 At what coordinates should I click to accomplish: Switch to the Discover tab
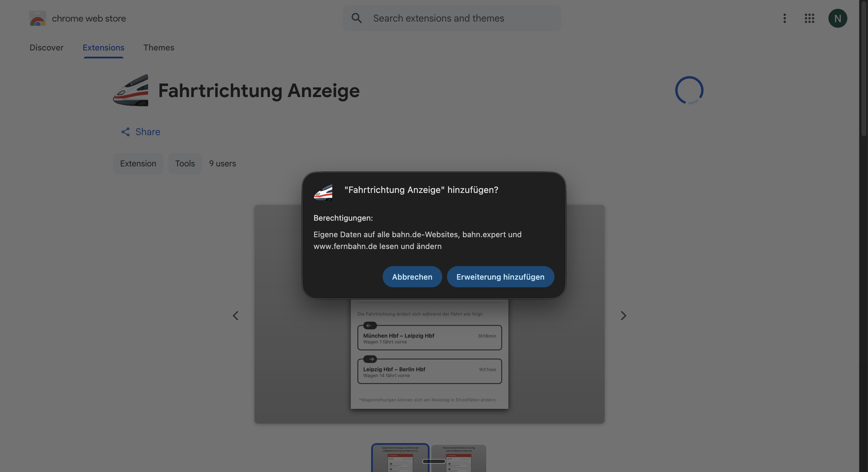point(47,47)
